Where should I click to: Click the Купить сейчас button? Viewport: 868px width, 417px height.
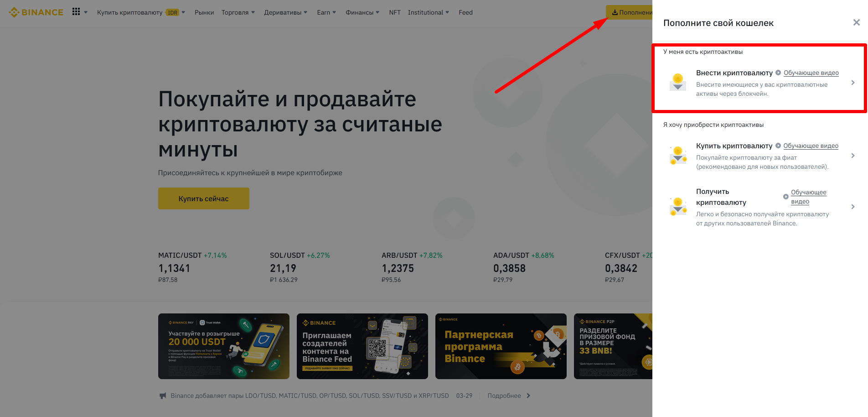(x=204, y=198)
